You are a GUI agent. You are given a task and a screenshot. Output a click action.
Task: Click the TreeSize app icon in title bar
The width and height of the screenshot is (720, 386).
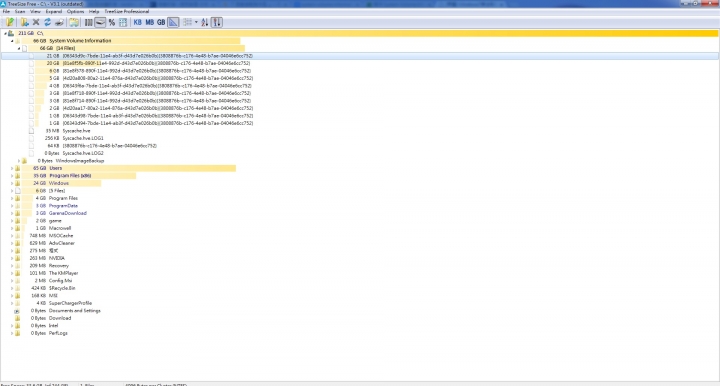(x=3, y=4)
